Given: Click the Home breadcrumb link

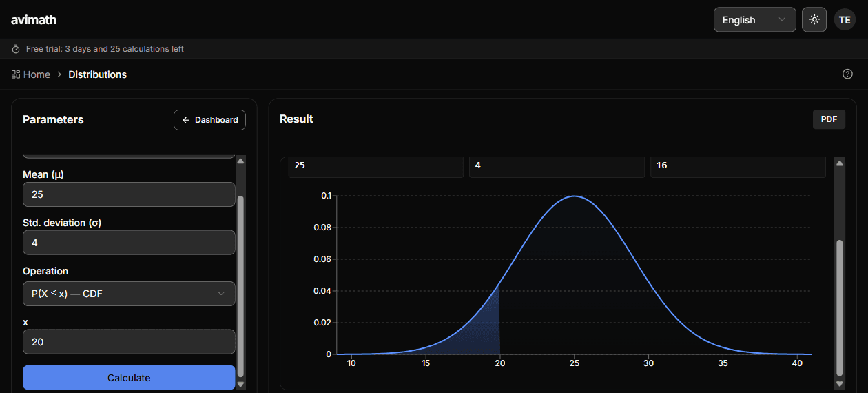Looking at the screenshot, I should click(x=37, y=74).
